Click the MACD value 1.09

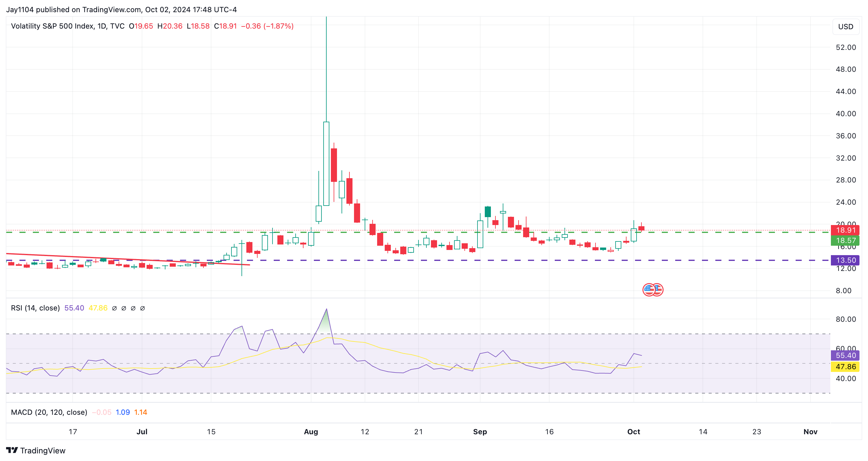pyautogui.click(x=123, y=412)
